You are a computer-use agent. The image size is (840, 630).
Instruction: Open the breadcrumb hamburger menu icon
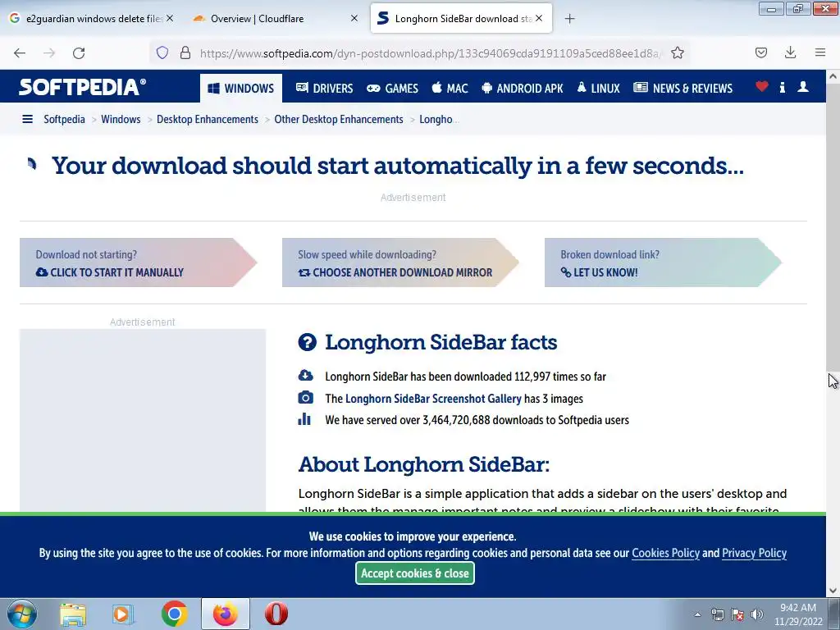pyautogui.click(x=27, y=119)
